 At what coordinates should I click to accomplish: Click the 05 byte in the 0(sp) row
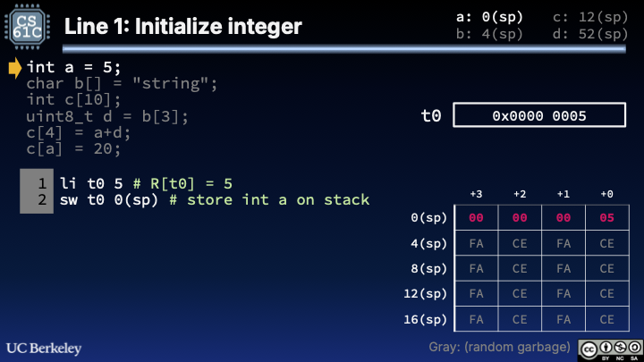[606, 217]
